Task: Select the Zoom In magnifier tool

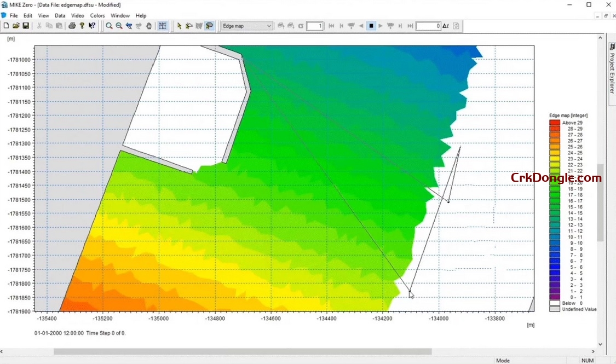Action: pos(109,26)
